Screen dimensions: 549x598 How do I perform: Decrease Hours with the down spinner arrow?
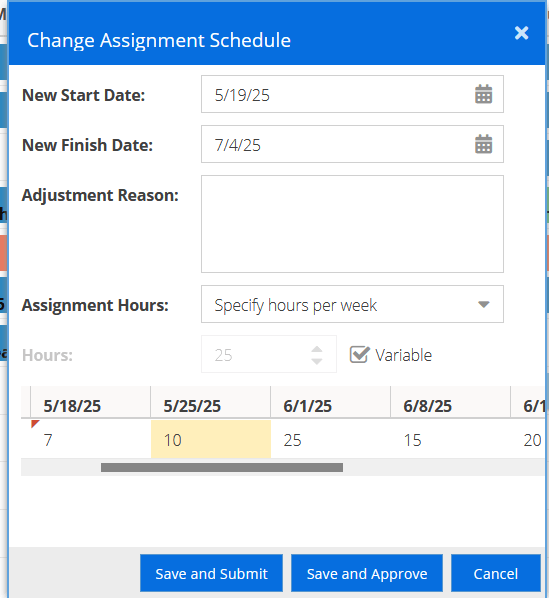coord(317,361)
